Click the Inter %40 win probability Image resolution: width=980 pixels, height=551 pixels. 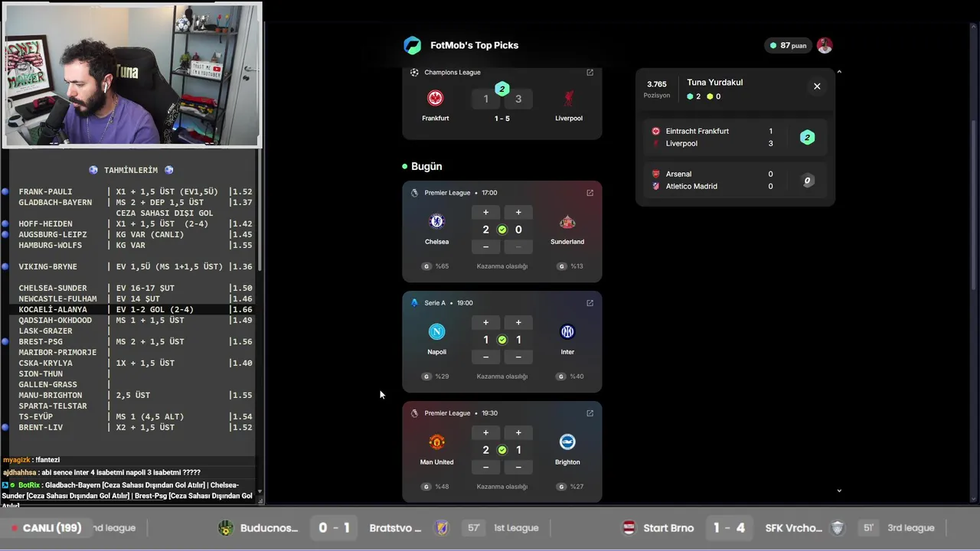click(570, 377)
